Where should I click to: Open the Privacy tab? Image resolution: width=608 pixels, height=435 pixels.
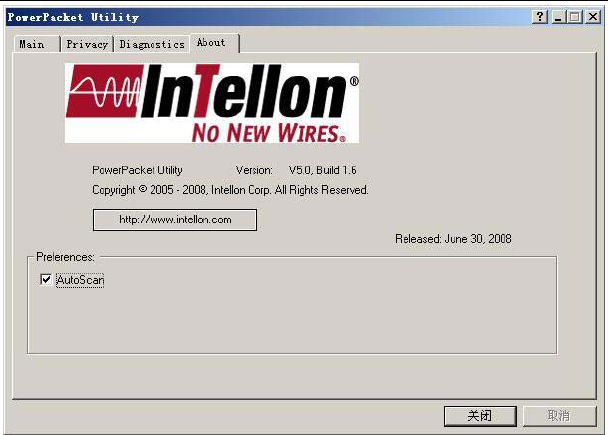pos(87,44)
